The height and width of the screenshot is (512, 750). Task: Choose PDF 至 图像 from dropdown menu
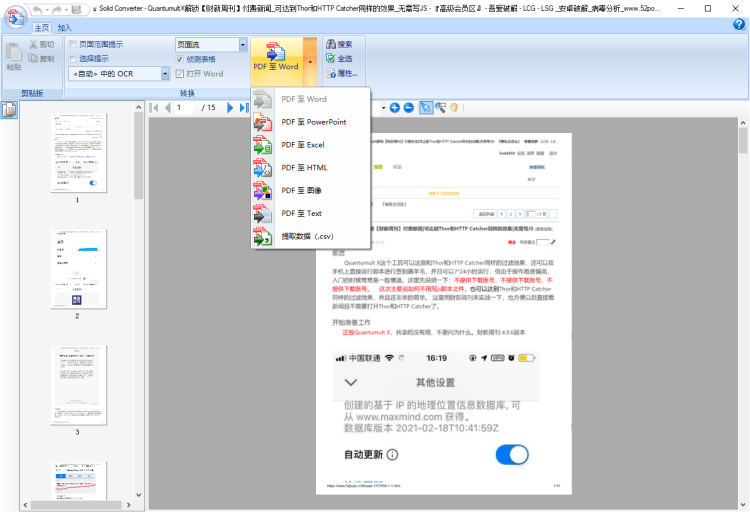click(311, 190)
